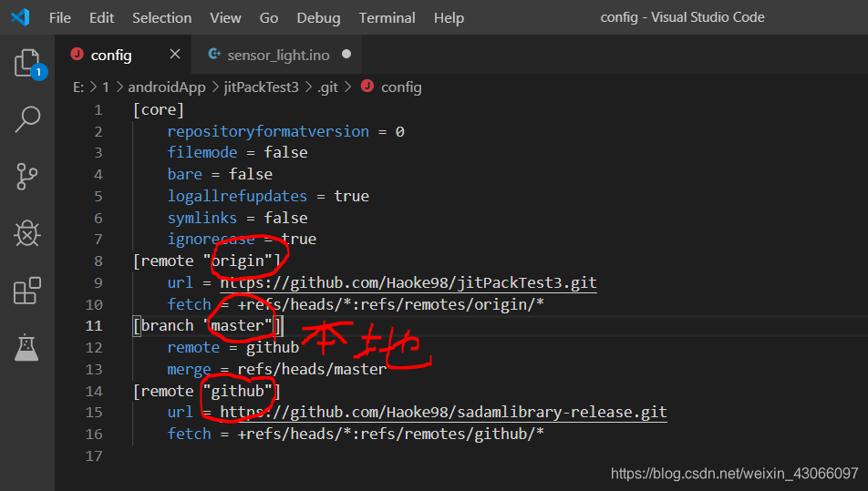Click the repositoryformatversion key
Viewport: 868px width, 491px height.
tap(268, 131)
